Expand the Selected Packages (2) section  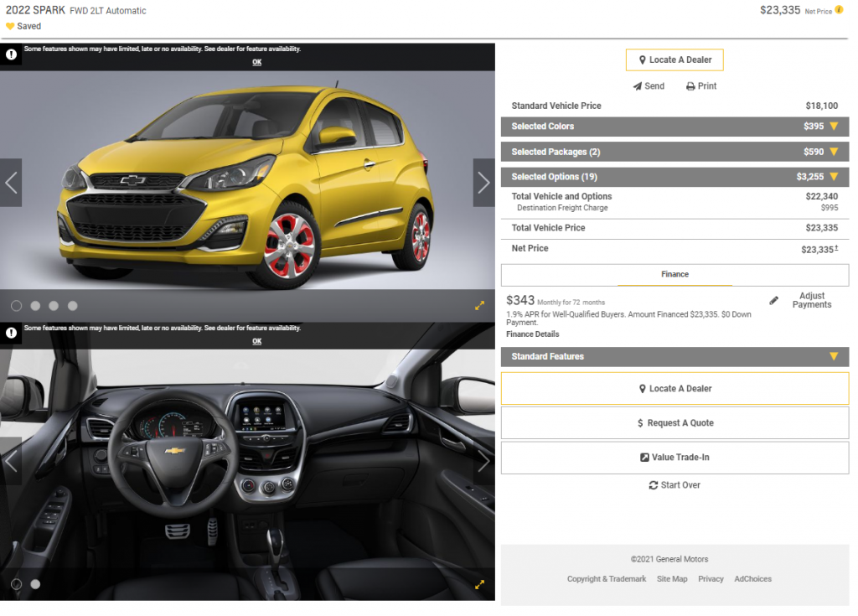pyautogui.click(x=675, y=152)
